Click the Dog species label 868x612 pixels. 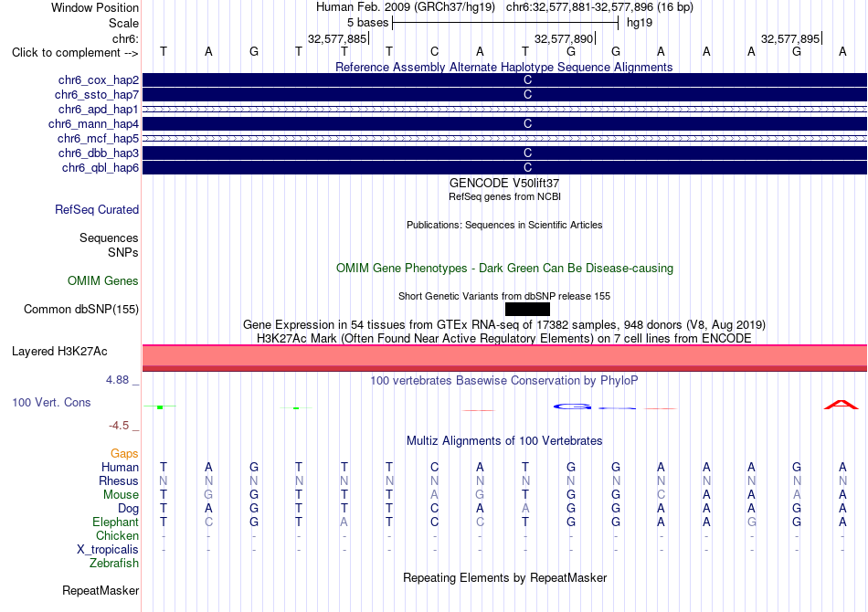pyautogui.click(x=128, y=509)
